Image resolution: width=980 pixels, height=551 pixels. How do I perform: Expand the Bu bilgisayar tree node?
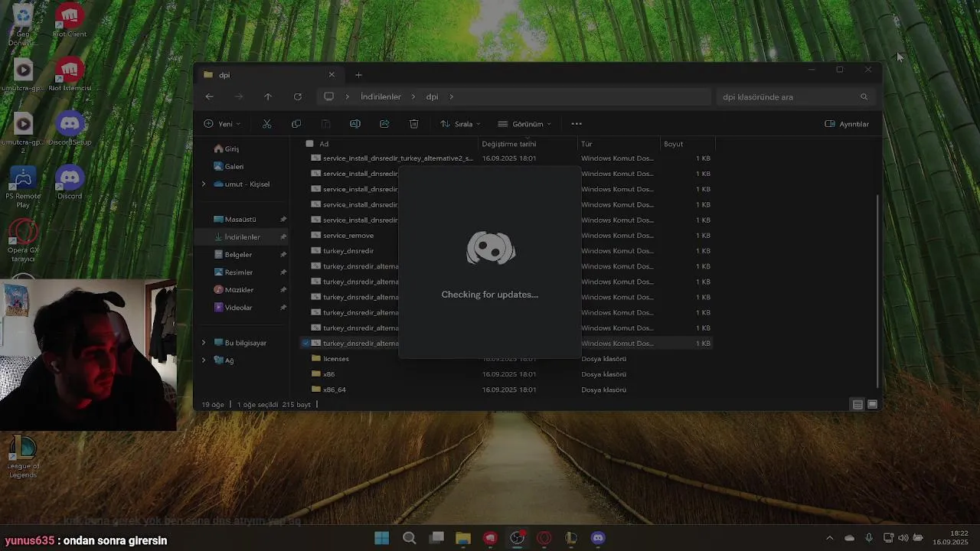coord(204,343)
